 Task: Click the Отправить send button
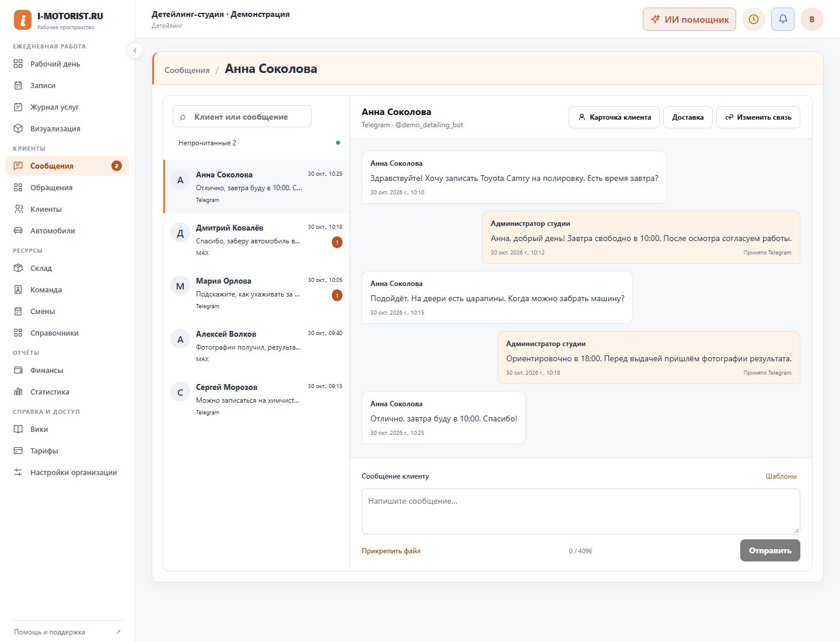pyautogui.click(x=770, y=550)
